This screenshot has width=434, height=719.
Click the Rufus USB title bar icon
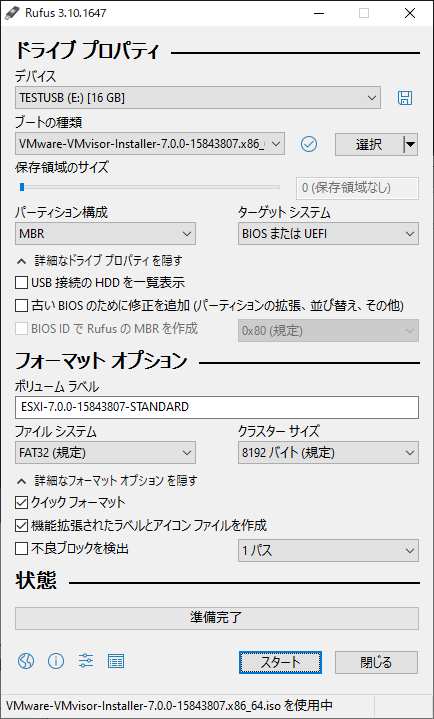tap(10, 13)
